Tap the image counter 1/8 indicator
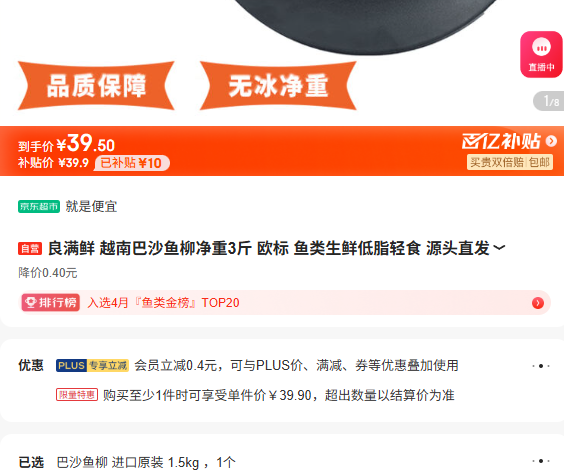This screenshot has height=475, width=564. [x=550, y=101]
